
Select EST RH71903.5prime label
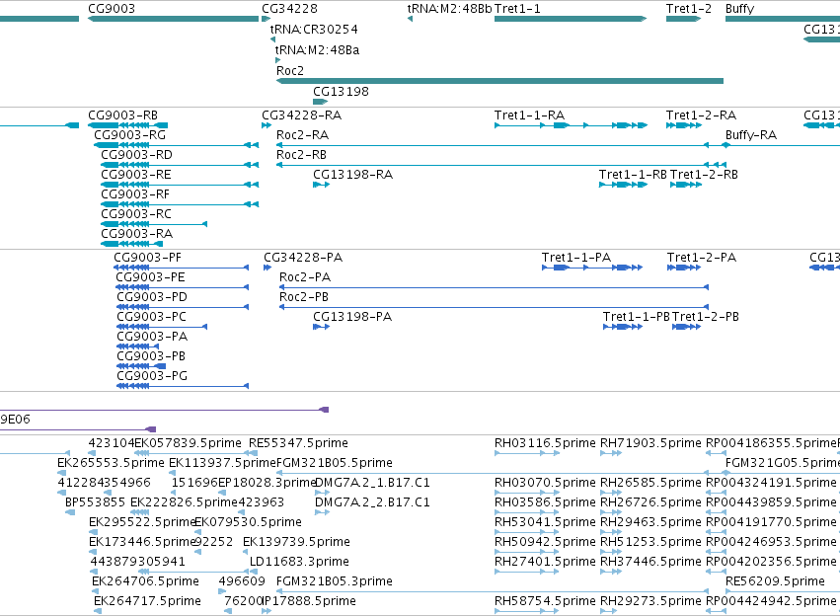pyautogui.click(x=650, y=443)
